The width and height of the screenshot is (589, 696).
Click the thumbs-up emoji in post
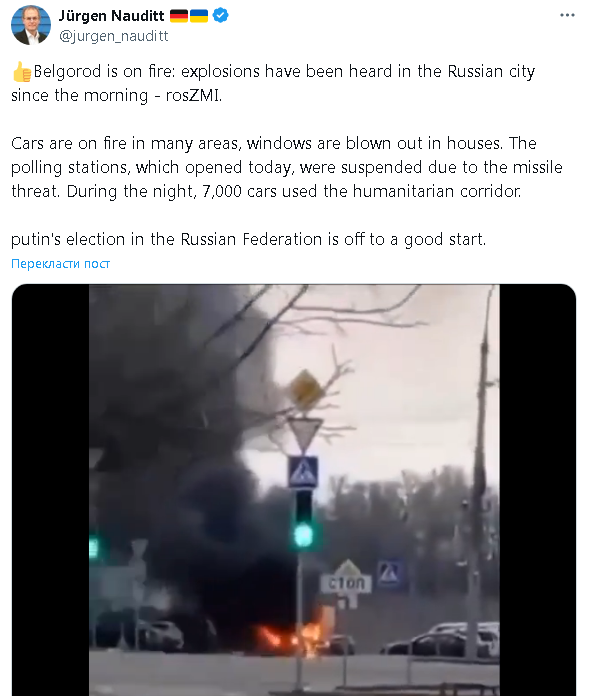22,72
